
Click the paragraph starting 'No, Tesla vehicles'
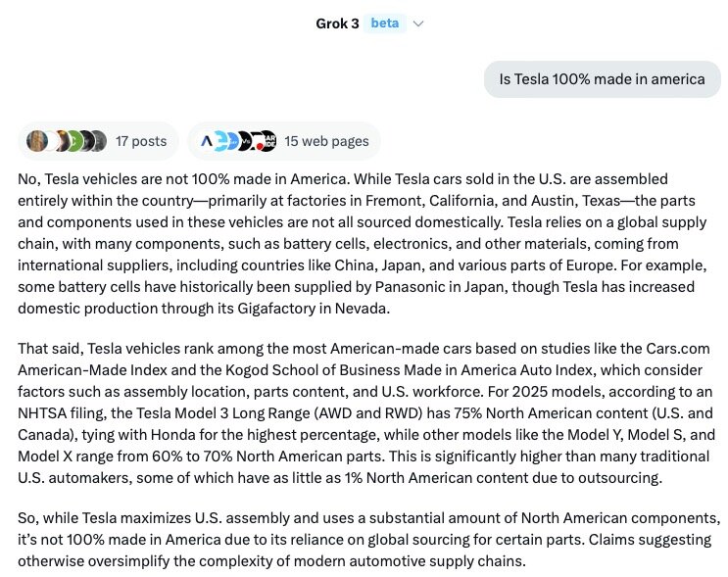(363, 243)
